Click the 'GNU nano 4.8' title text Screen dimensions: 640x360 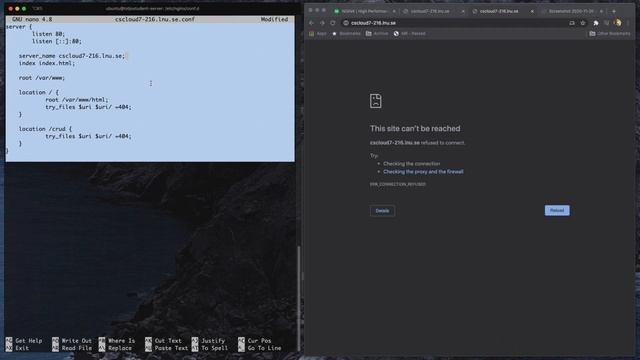pos(32,19)
